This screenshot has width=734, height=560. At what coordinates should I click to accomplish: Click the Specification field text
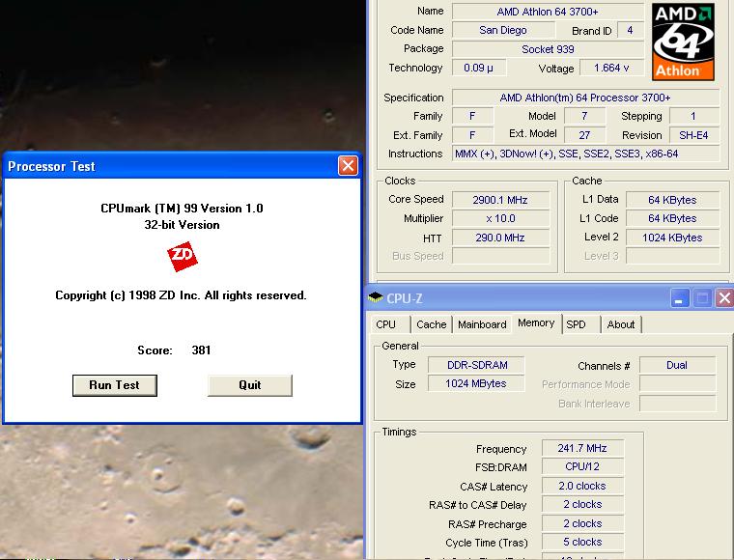click(585, 98)
